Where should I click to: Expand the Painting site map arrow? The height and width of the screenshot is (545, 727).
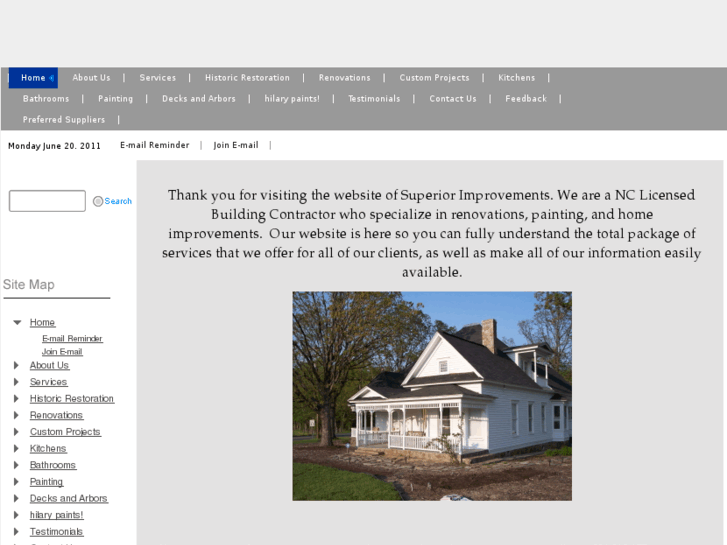(x=16, y=482)
